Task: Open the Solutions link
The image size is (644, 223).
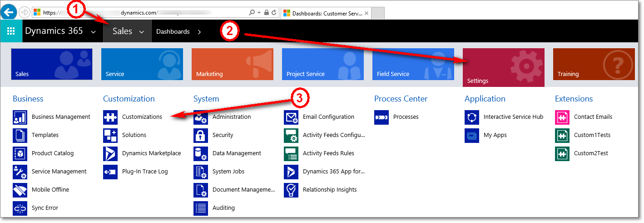Action: (x=134, y=135)
